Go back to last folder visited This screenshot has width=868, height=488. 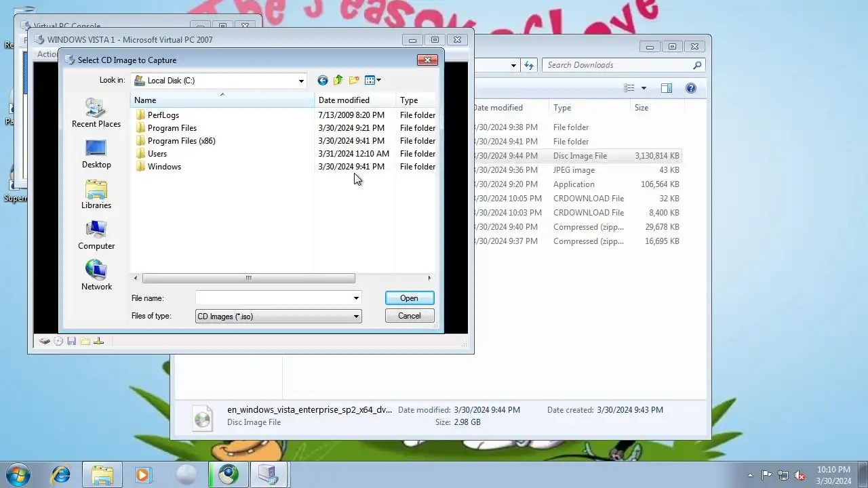(323, 81)
